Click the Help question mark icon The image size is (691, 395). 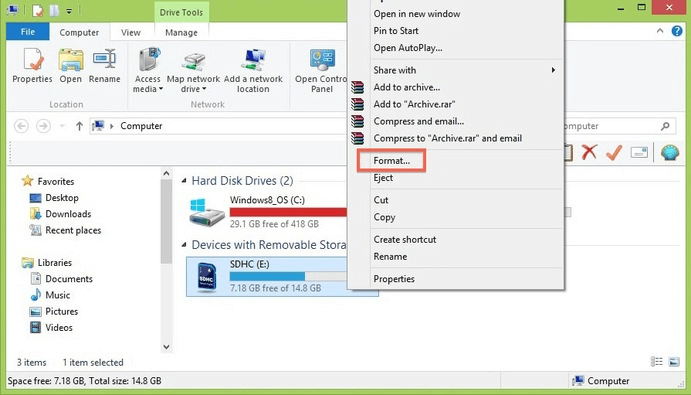coord(677,31)
